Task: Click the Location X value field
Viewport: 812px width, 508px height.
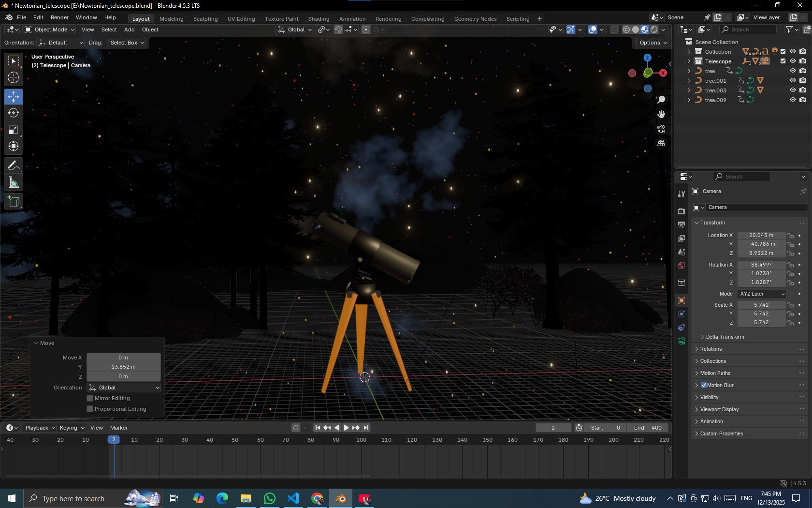Action: (x=761, y=235)
